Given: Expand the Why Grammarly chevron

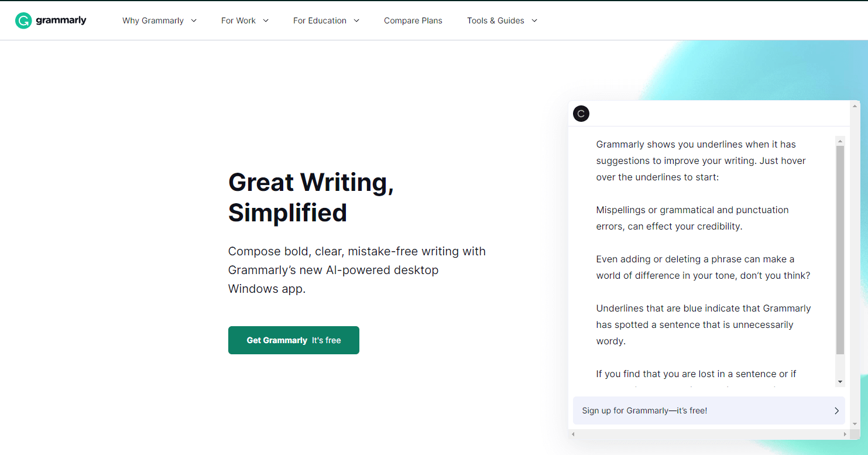Looking at the screenshot, I should [x=194, y=20].
